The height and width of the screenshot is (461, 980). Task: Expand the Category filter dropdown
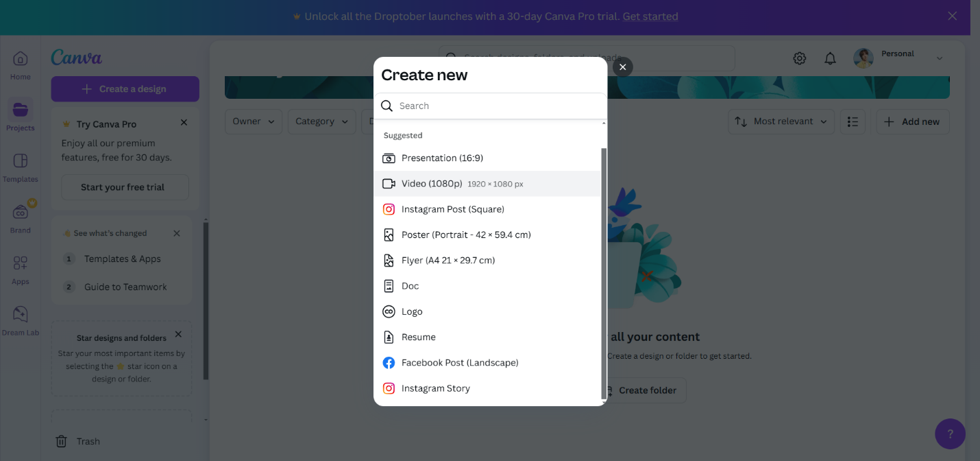(322, 121)
